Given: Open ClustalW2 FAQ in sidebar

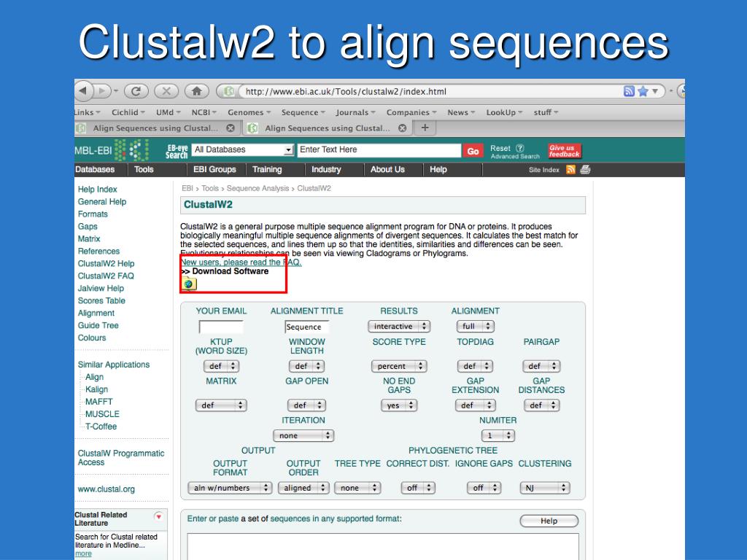Looking at the screenshot, I should pyautogui.click(x=106, y=276).
